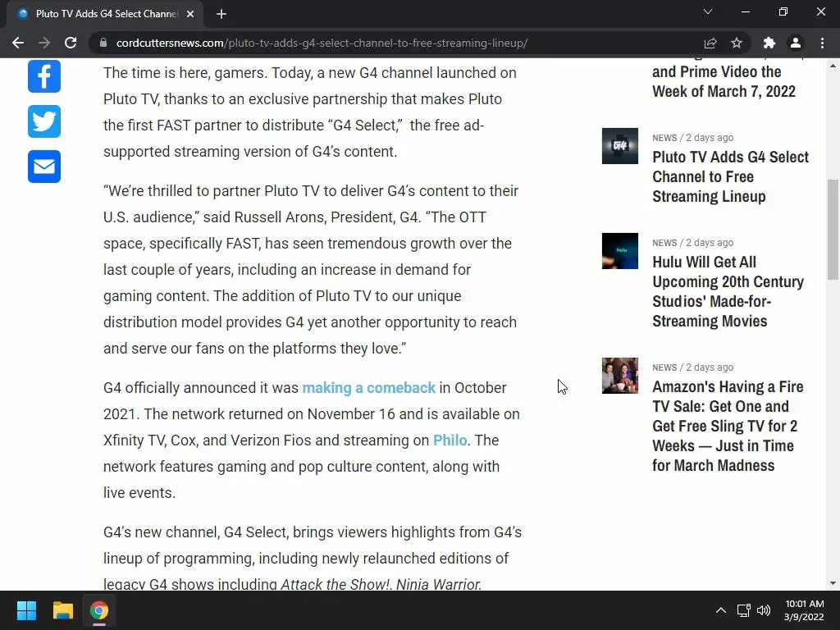
Task: Open Chrome three-dot menu
Action: coord(822,43)
